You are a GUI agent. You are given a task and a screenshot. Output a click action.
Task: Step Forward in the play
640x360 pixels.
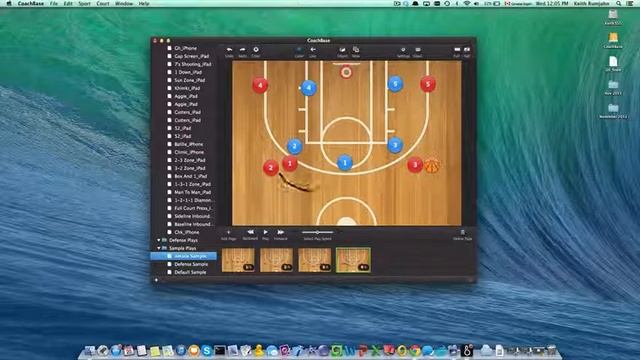click(280, 232)
